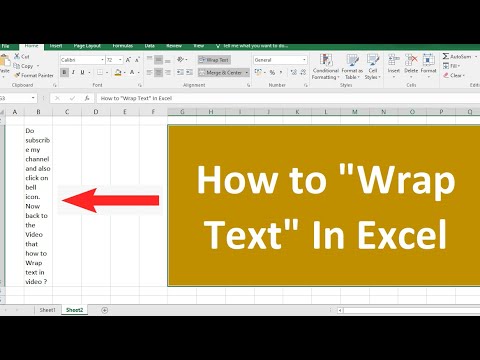Add a new sheet with plus button

(x=104, y=310)
